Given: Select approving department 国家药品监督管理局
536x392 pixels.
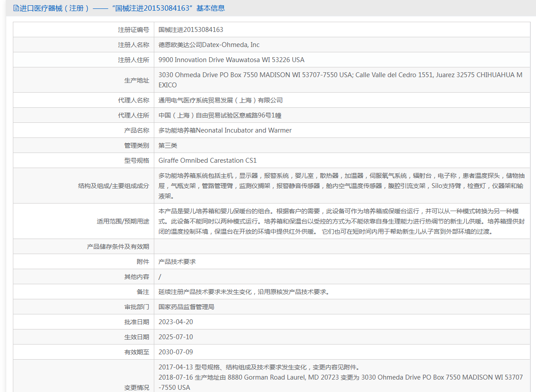Looking at the screenshot, I should (x=187, y=307).
